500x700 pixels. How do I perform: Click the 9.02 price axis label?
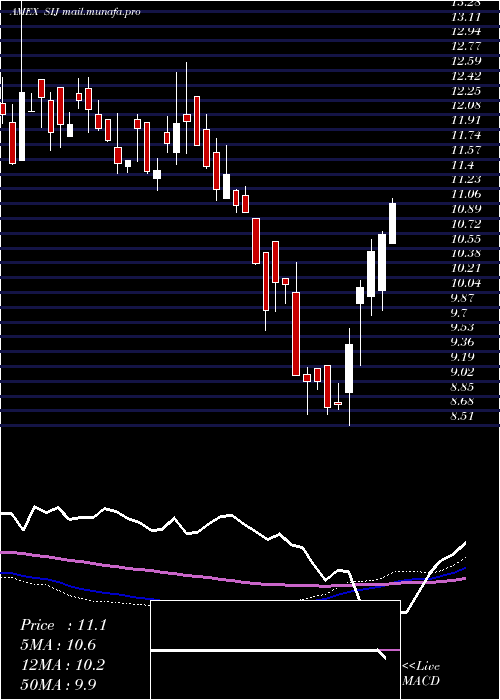point(464,372)
